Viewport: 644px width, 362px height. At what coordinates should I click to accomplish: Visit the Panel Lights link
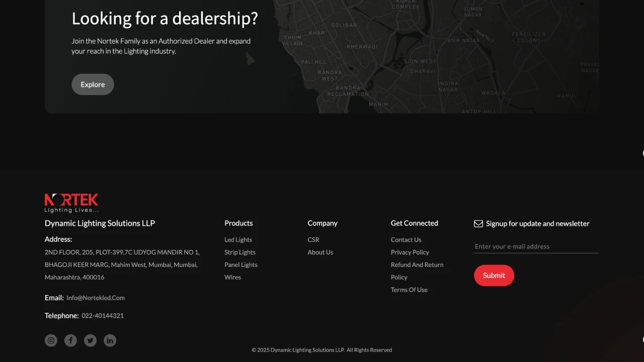[240, 265]
